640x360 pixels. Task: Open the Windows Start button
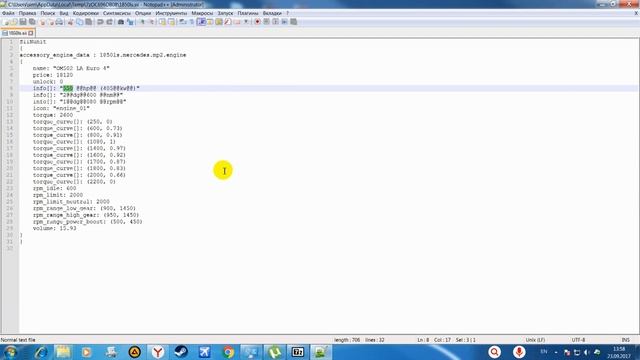coord(10,352)
